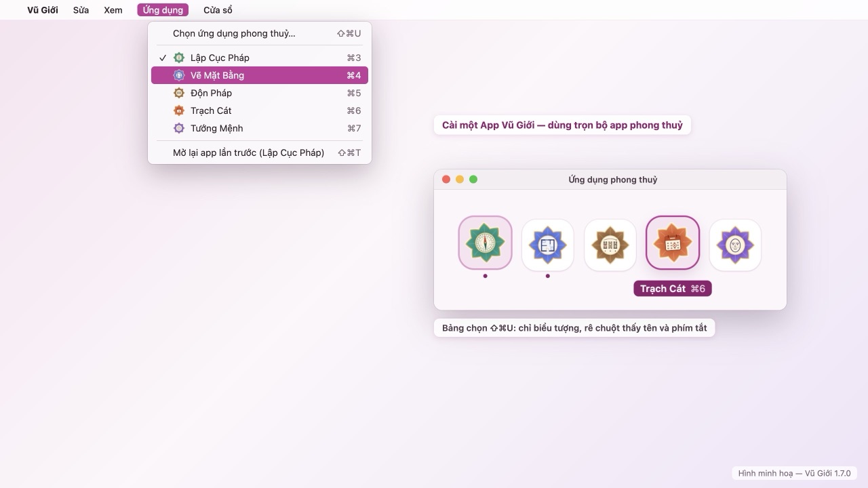Pick Độn Pháp in the Ứng dụng menu
This screenshot has height=488, width=868.
[x=260, y=93]
